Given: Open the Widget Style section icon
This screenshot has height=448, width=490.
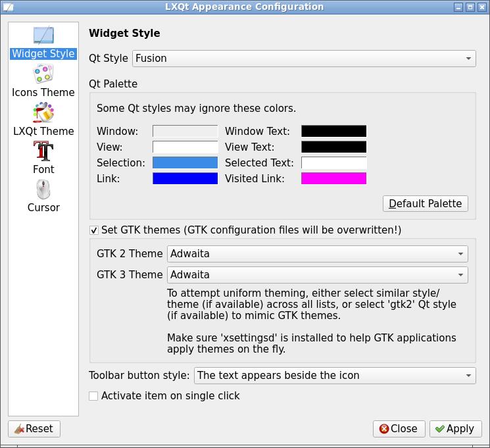Looking at the screenshot, I should [43, 36].
